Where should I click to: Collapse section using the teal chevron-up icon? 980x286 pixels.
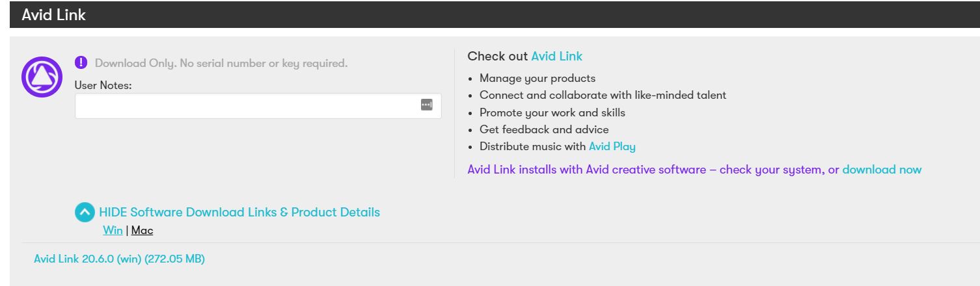pyautogui.click(x=85, y=213)
